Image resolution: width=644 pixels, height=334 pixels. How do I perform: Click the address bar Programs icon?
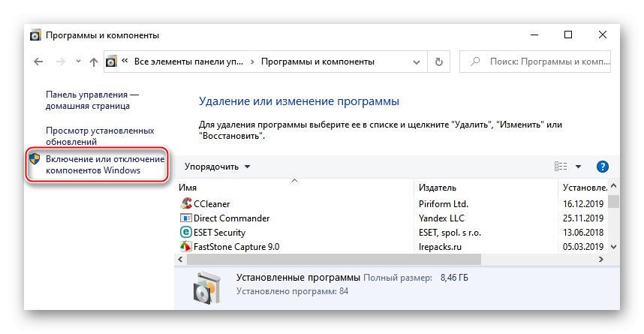[111, 62]
